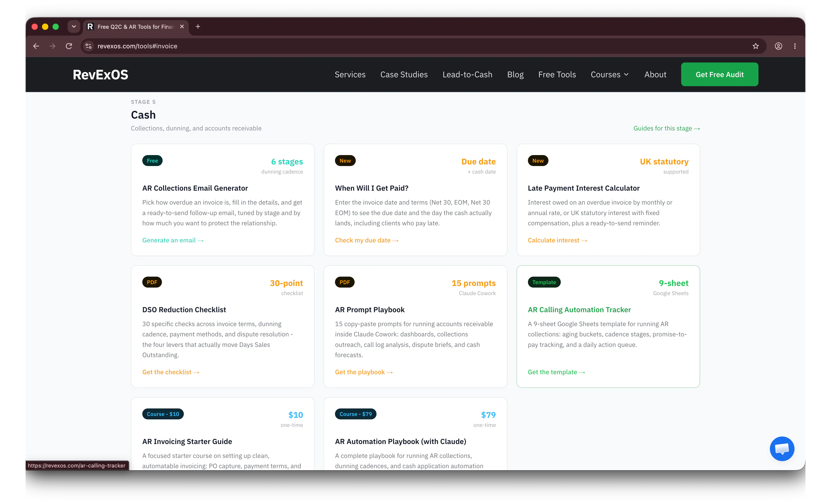Open site information icon in address bar

(88, 46)
